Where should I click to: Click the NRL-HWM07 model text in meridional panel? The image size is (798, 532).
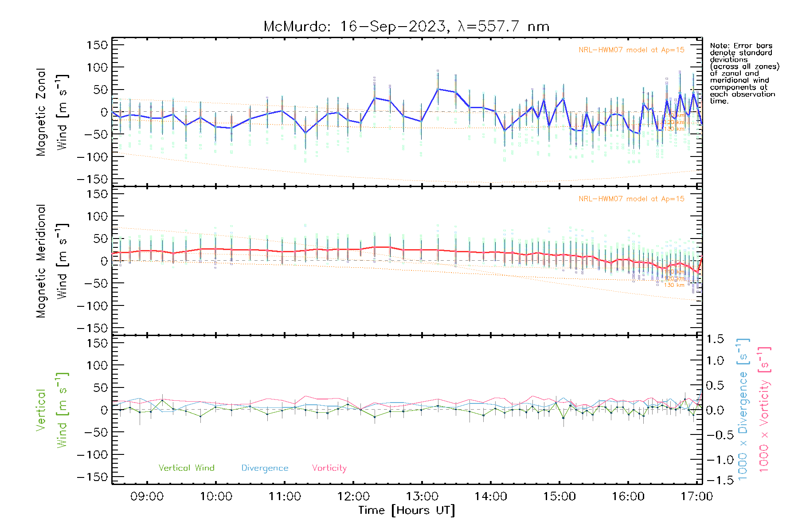(x=631, y=199)
